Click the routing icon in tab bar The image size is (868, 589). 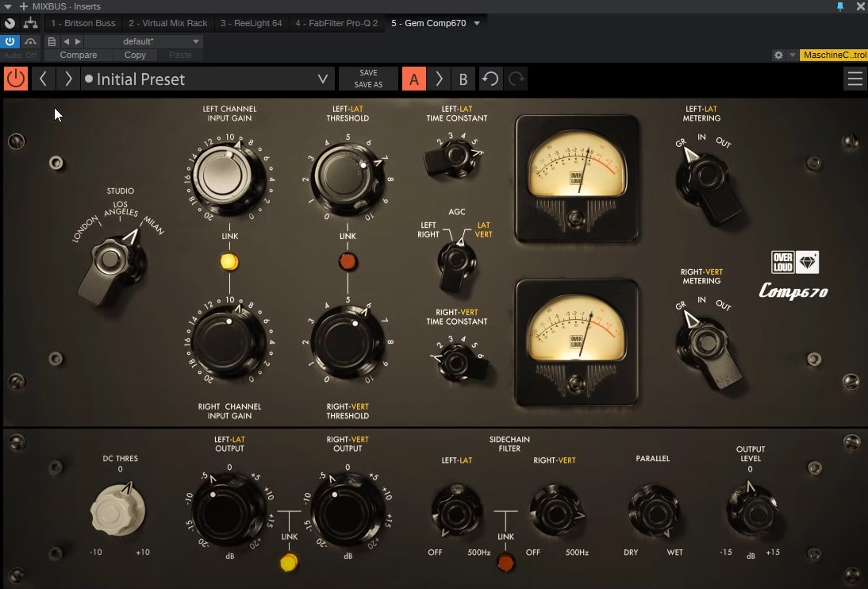[30, 23]
